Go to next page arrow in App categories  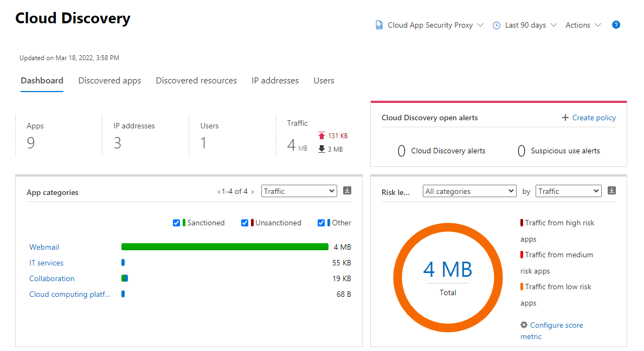253,192
